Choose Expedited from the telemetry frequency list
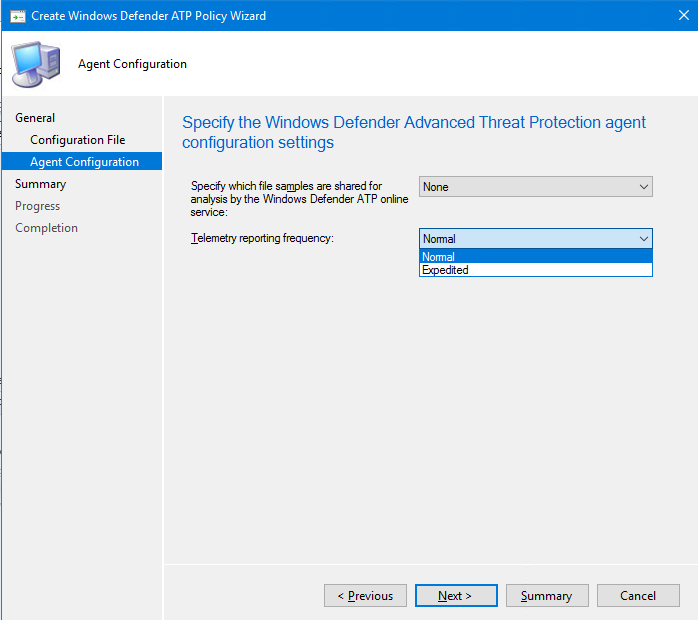Viewport: 698px width, 620px height. [x=535, y=270]
